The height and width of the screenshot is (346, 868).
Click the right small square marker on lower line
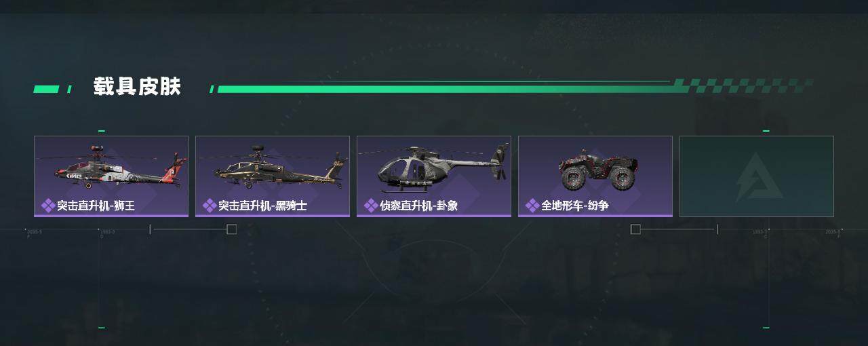(635, 229)
